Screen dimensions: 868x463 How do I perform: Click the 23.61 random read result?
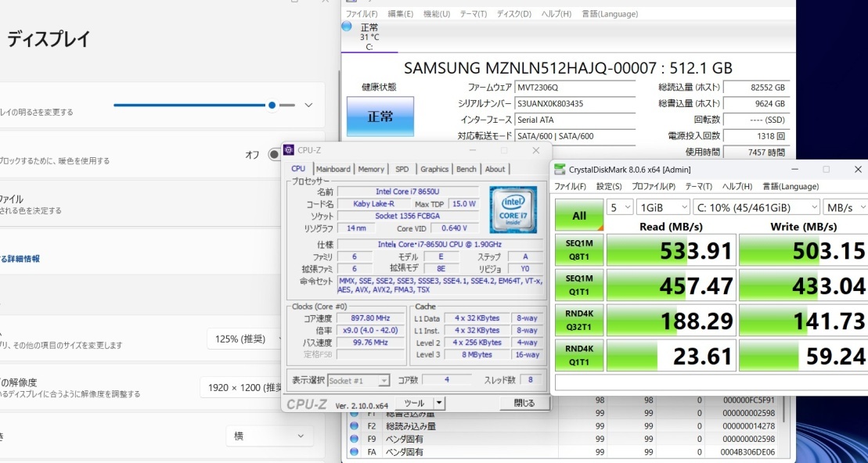point(672,355)
